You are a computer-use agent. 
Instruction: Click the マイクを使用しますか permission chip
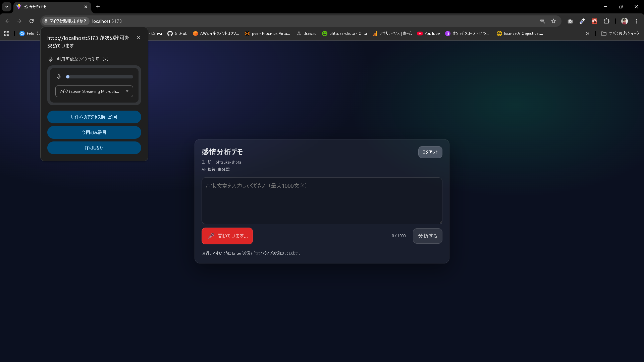click(66, 21)
